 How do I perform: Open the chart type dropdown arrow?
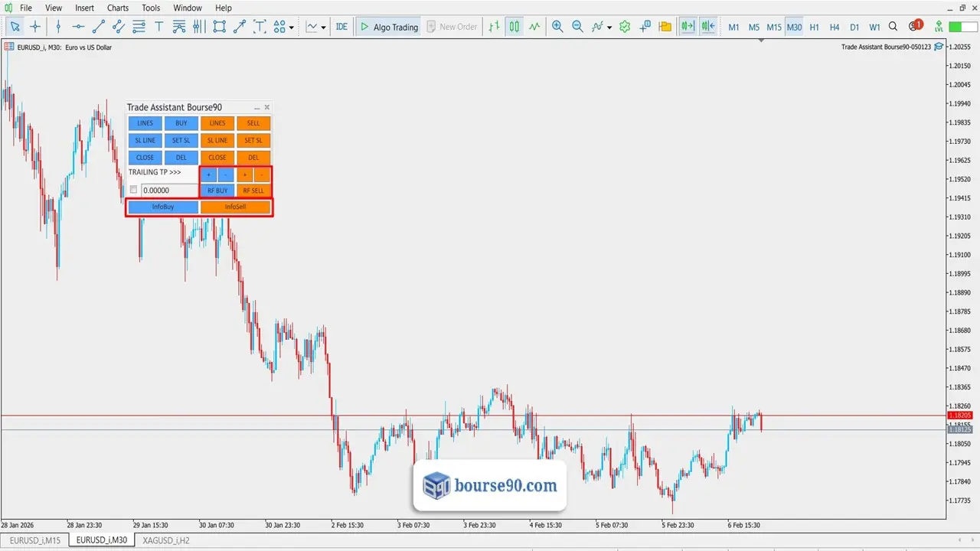point(323,28)
